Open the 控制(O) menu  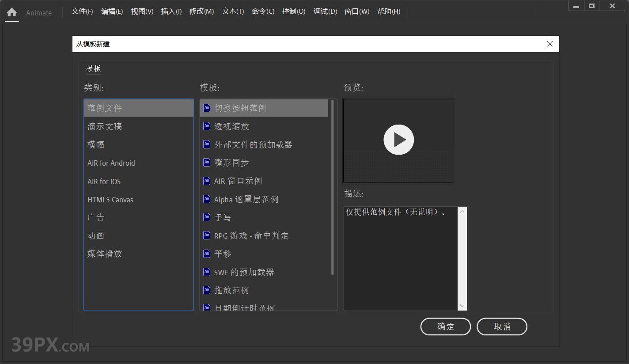click(294, 11)
